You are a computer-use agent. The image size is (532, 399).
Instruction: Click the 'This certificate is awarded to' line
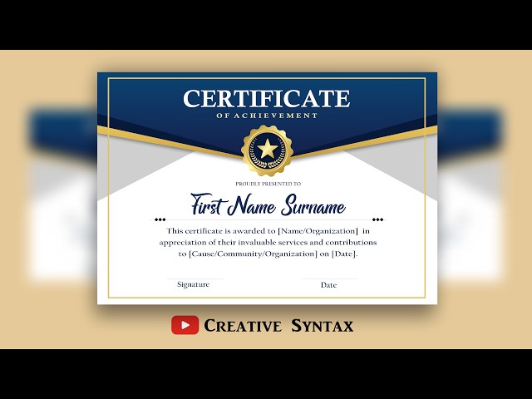coord(268,231)
